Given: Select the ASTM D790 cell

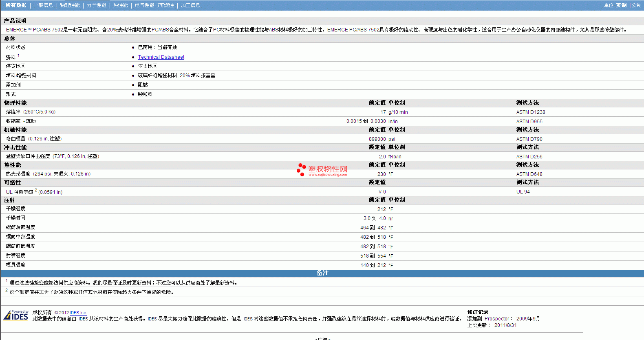Looking at the screenshot, I should pos(529,139).
